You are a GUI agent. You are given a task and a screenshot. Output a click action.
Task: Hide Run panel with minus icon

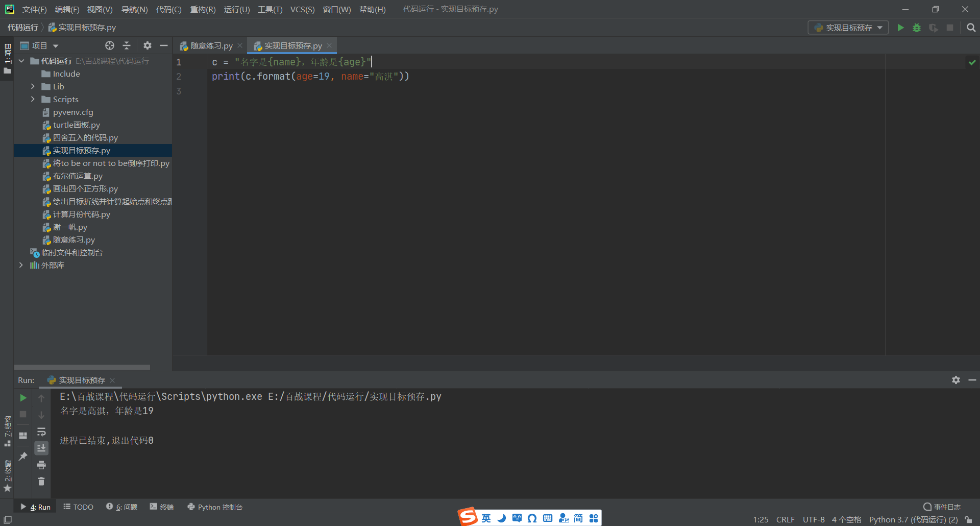[x=972, y=380]
